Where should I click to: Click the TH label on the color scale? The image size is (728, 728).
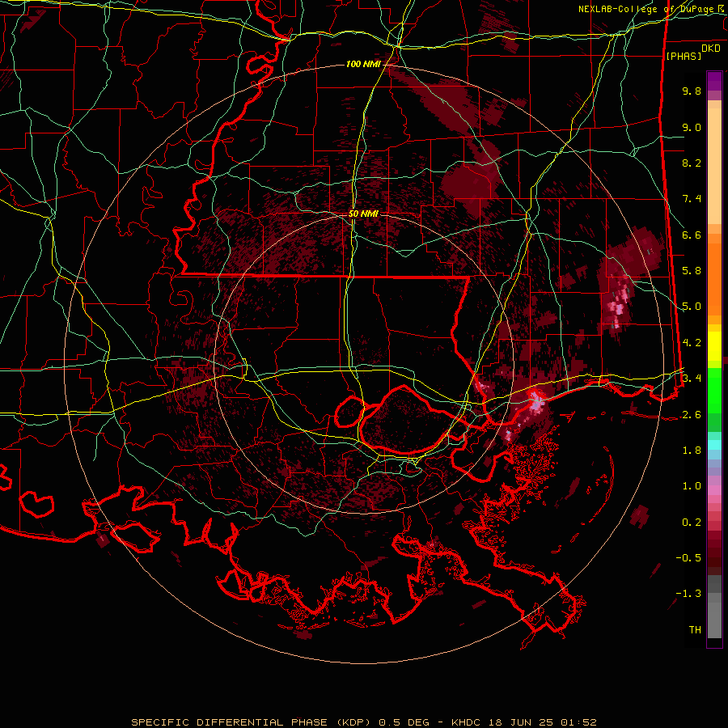click(695, 630)
